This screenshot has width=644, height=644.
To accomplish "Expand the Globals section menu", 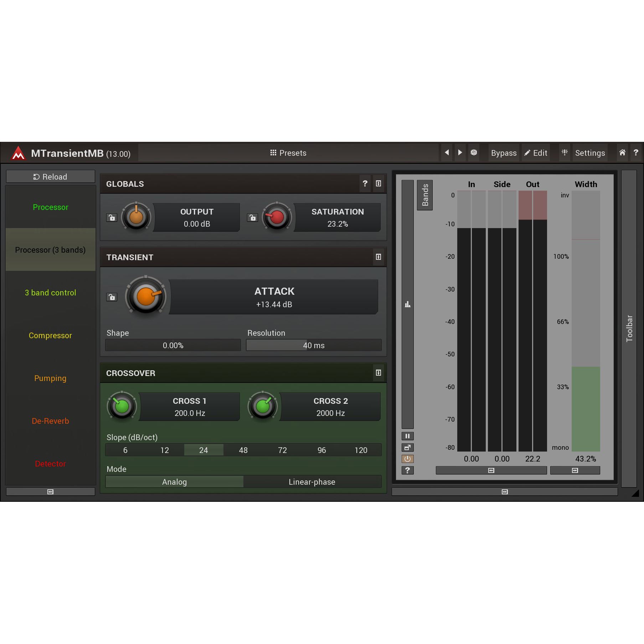I will point(378,184).
